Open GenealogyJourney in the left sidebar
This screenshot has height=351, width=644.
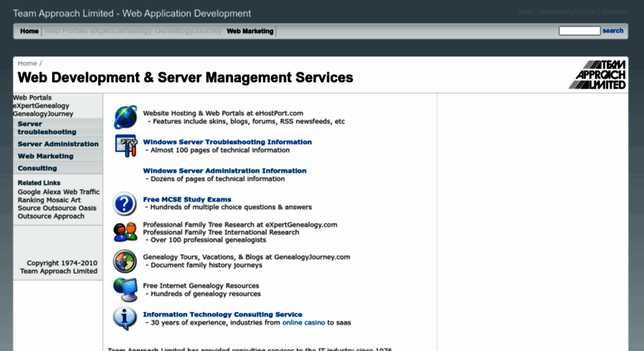[43, 114]
